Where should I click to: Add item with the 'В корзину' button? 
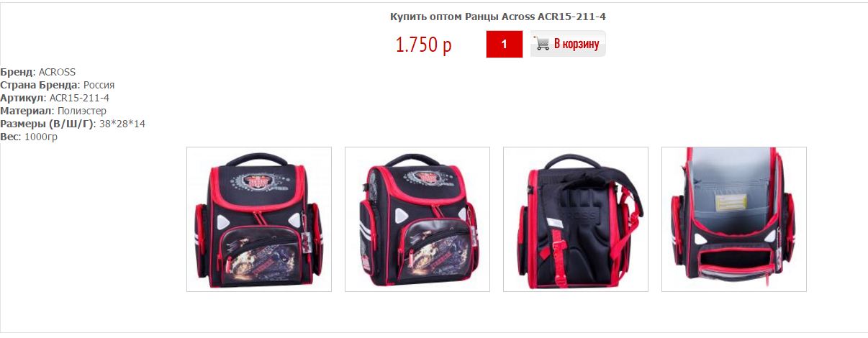[x=568, y=44]
